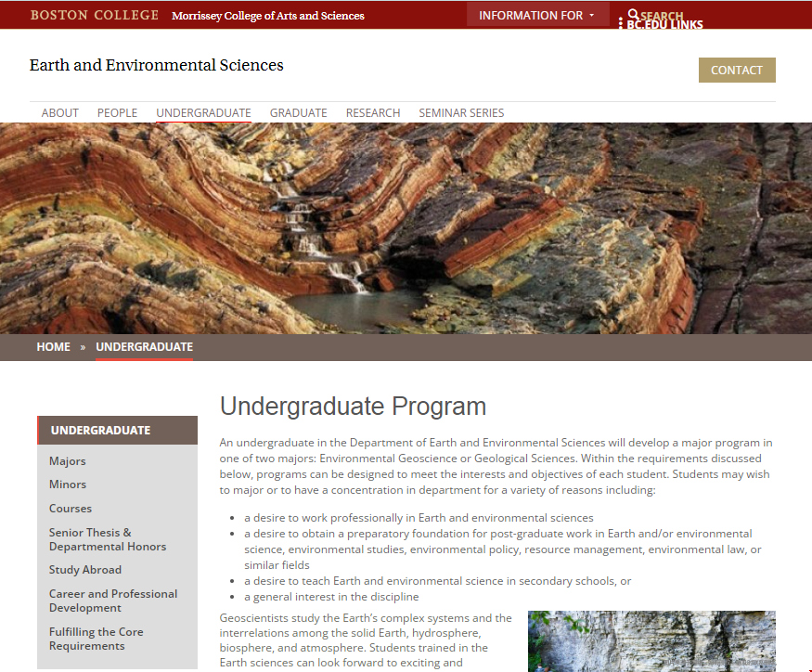Screen dimensions: 812x672
Task: Open the Seminar Series menu item
Action: (461, 112)
